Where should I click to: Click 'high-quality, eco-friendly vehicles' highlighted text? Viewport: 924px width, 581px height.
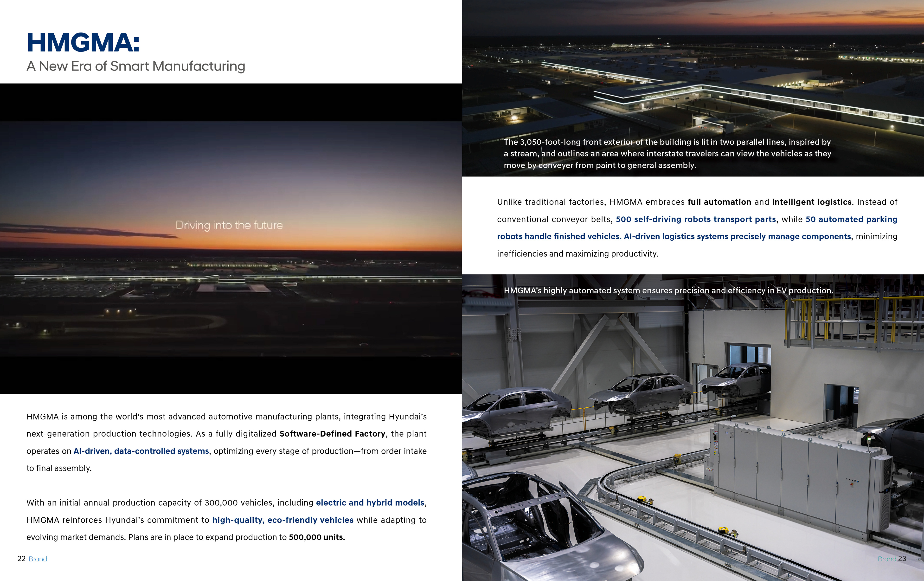(283, 520)
